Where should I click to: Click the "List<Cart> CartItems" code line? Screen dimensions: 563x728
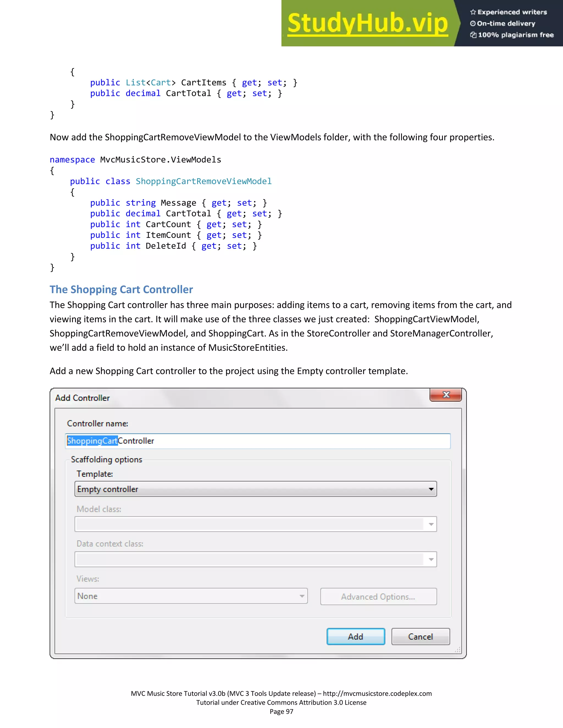pyautogui.click(x=194, y=83)
